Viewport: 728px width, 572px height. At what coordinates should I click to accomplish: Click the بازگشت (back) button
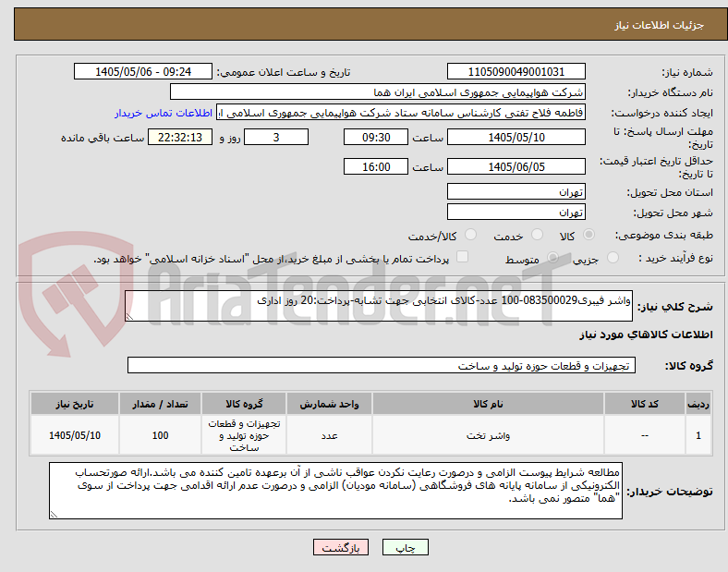(341, 547)
